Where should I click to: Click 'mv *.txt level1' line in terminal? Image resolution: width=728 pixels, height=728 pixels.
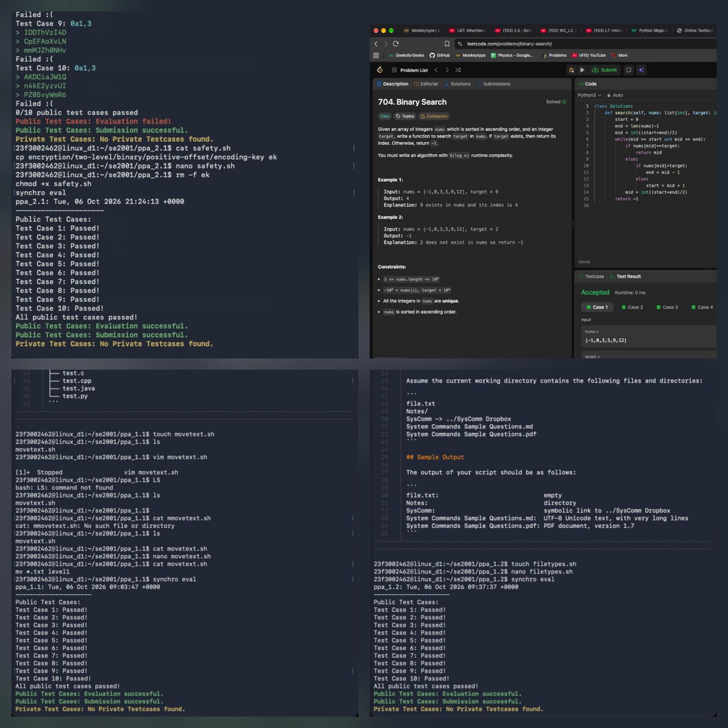(42, 571)
